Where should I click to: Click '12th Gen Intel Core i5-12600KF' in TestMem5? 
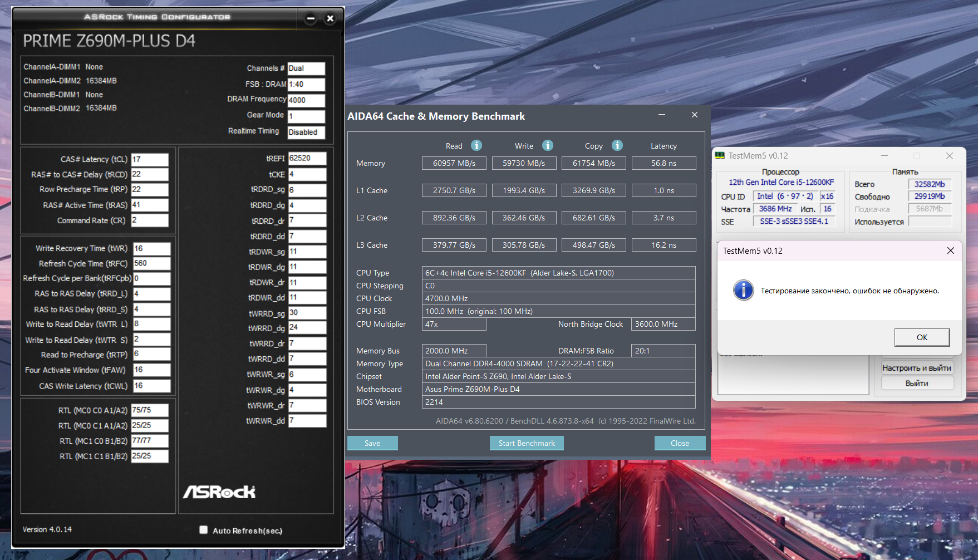click(x=782, y=182)
